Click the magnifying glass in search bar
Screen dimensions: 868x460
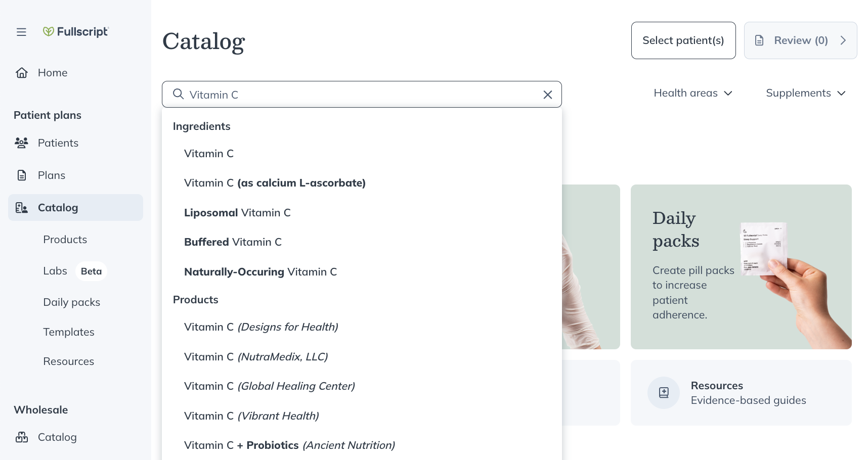178,95
